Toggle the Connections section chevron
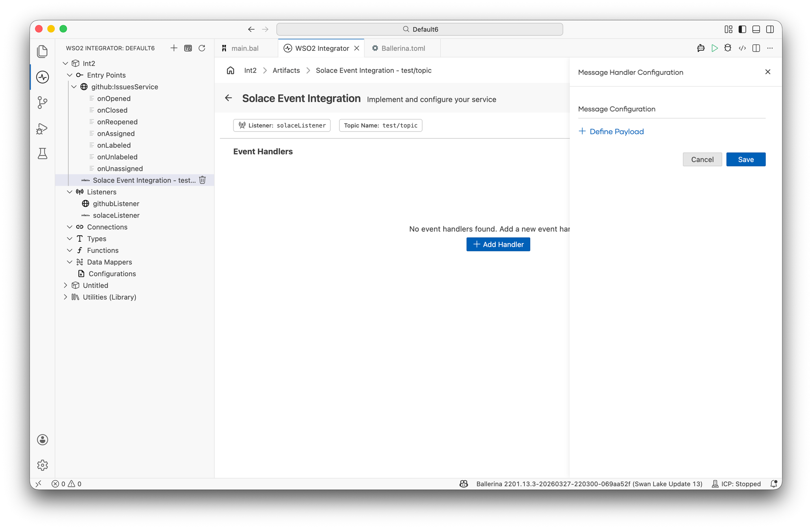The image size is (812, 529). 70,227
